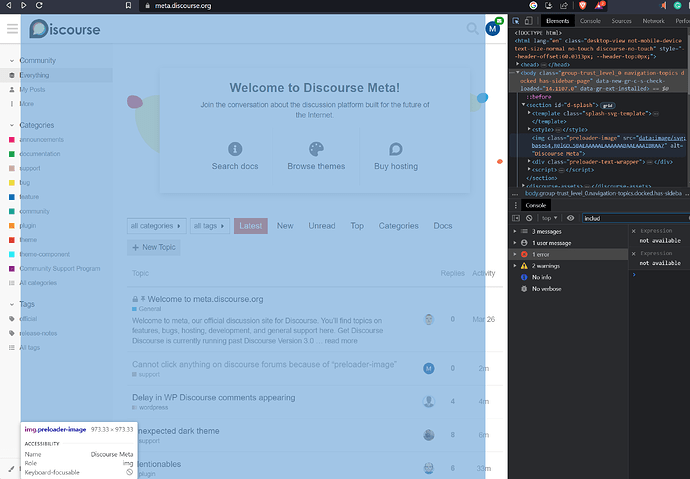Focus the console filter input field

pyautogui.click(x=635, y=218)
